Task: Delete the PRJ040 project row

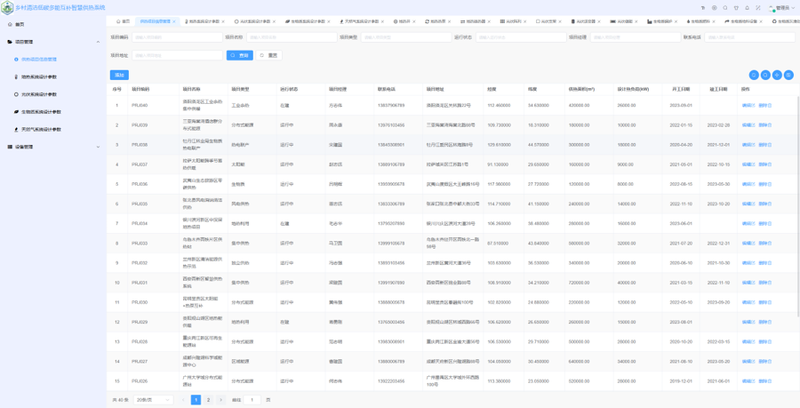Action: click(x=765, y=106)
